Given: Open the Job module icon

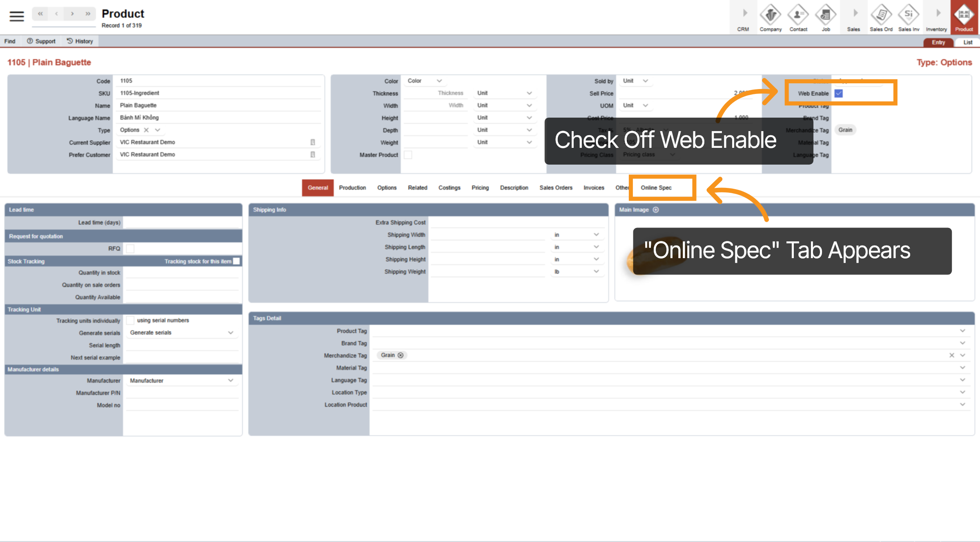Looking at the screenshot, I should [x=826, y=17].
